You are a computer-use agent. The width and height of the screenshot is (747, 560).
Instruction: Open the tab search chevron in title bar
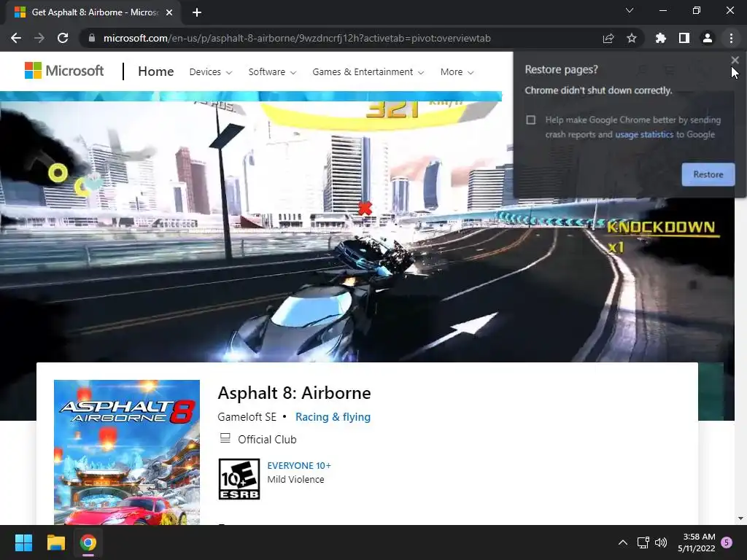(x=630, y=10)
